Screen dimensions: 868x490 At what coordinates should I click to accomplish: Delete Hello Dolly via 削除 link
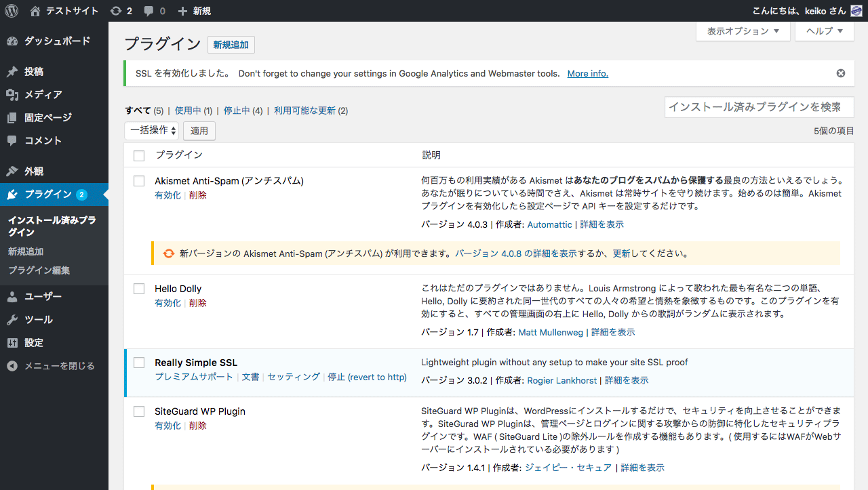198,303
